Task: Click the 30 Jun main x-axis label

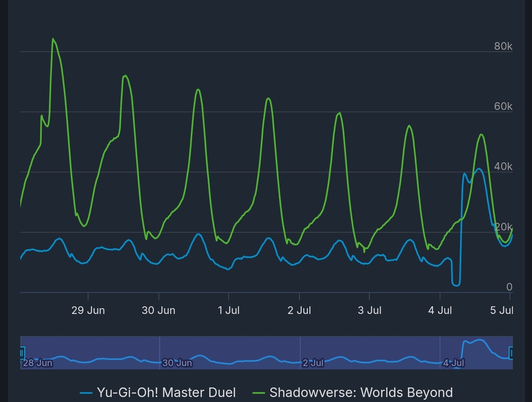Action: (158, 310)
